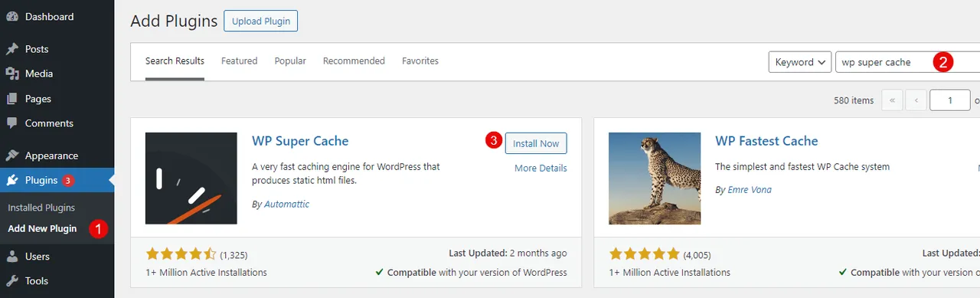
Task: Click WP Super Cache description text
Action: (346, 173)
